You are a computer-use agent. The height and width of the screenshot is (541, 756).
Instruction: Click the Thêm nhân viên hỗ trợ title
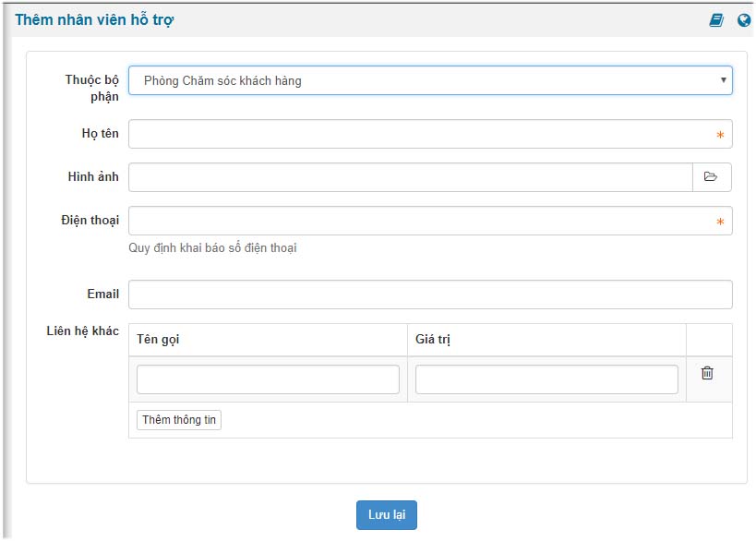(x=94, y=19)
